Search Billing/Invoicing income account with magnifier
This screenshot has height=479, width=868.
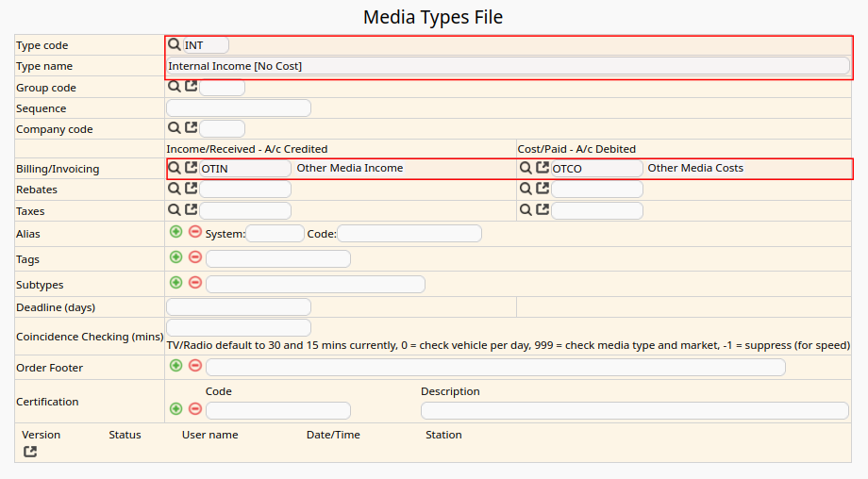(x=175, y=168)
